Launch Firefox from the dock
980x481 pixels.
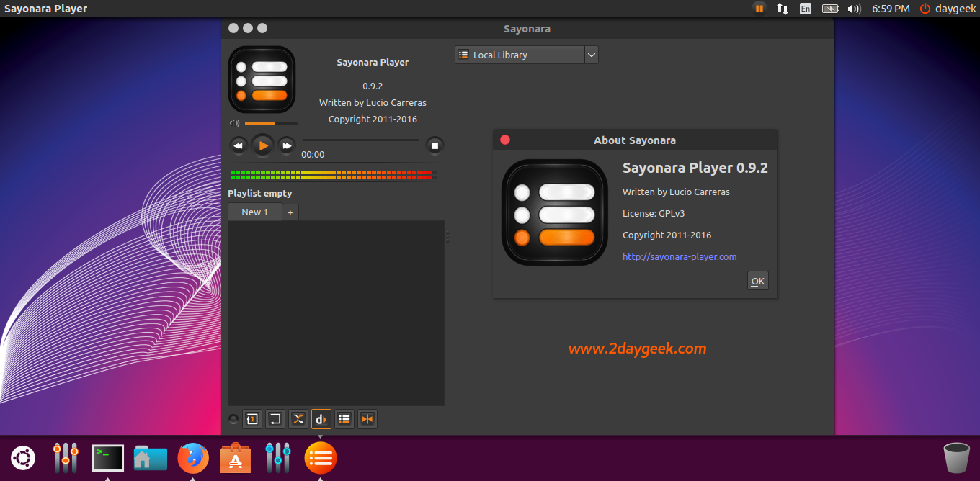(193, 458)
